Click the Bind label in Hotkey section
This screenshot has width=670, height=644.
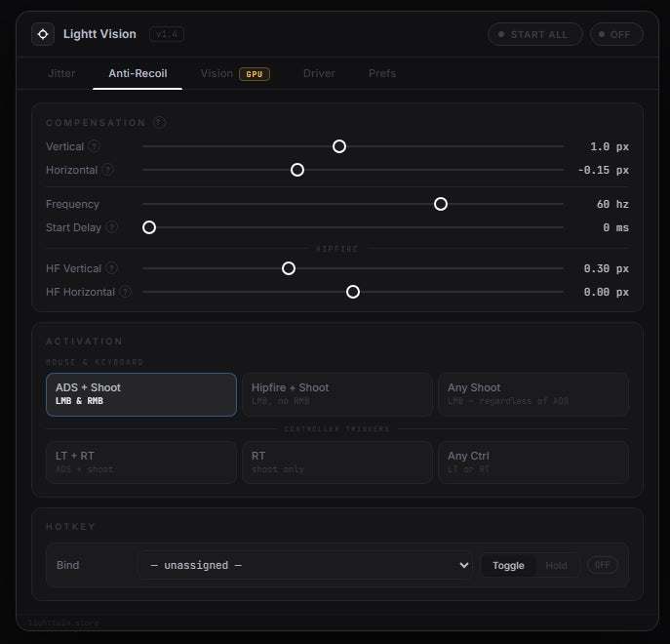(68, 565)
